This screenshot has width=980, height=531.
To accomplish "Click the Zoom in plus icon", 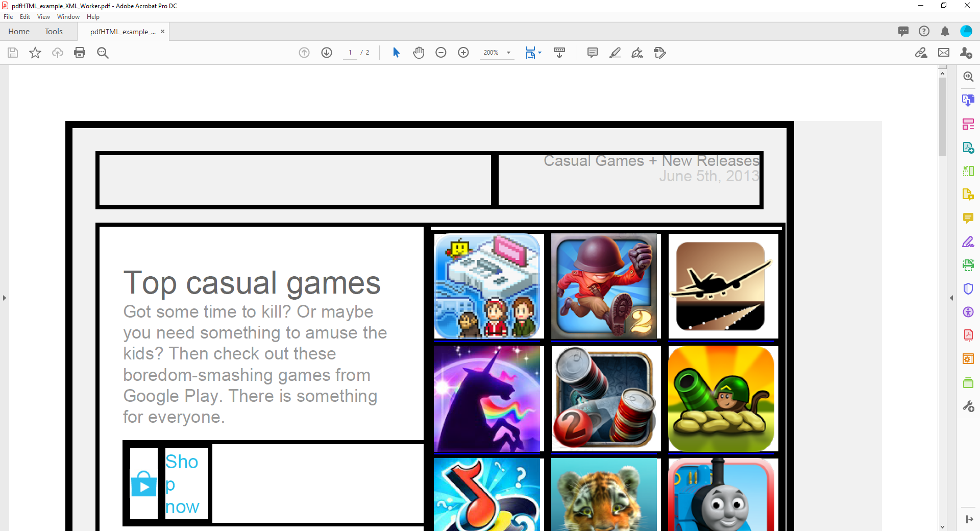I will [463, 53].
